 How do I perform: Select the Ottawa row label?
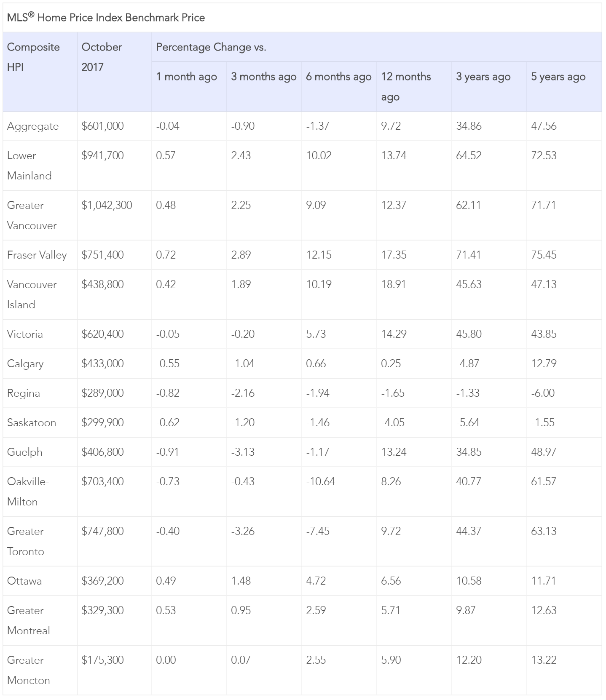(24, 581)
